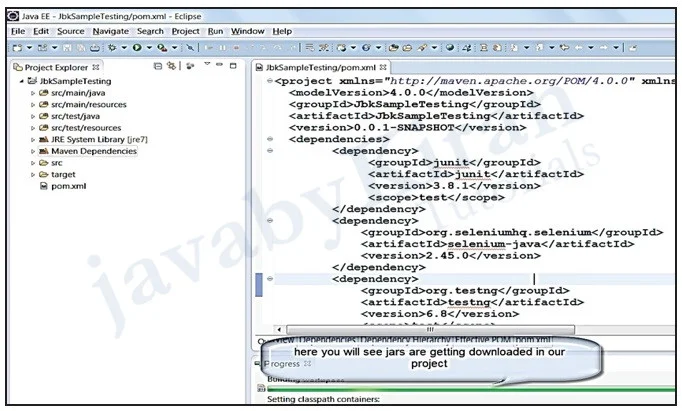Toggle folding of the project element
This screenshot has height=411, width=682.
(x=270, y=81)
